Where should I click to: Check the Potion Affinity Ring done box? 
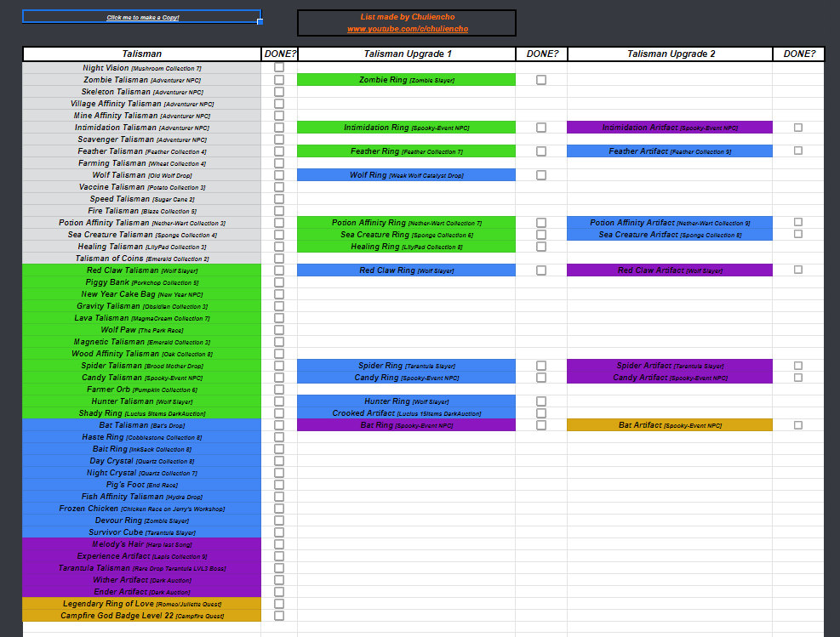point(541,223)
